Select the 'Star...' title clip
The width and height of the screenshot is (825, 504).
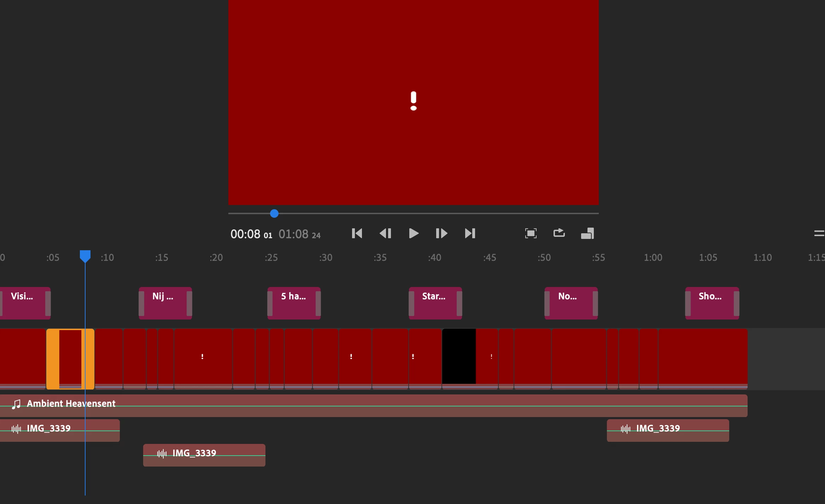435,303
